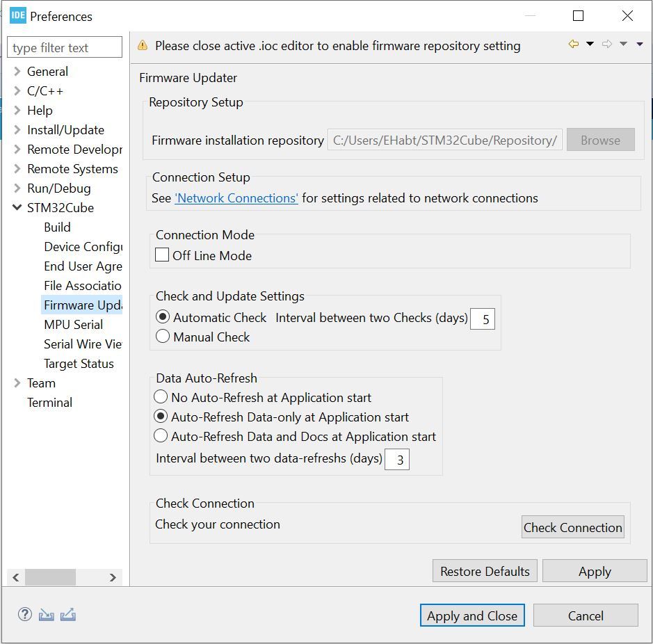The width and height of the screenshot is (653, 644).
Task: Click the Interval between two data-refreshs field
Action: [397, 460]
